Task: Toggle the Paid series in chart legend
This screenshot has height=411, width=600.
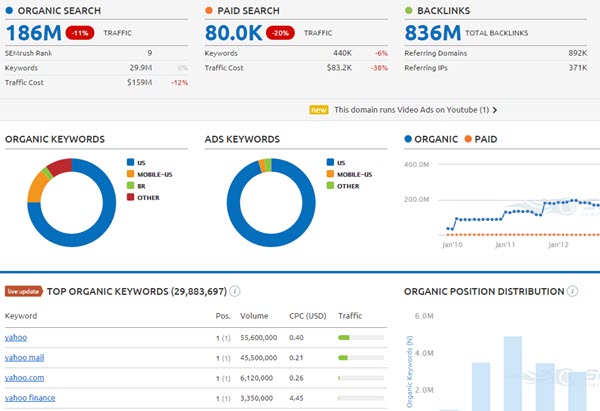Action: (481, 139)
